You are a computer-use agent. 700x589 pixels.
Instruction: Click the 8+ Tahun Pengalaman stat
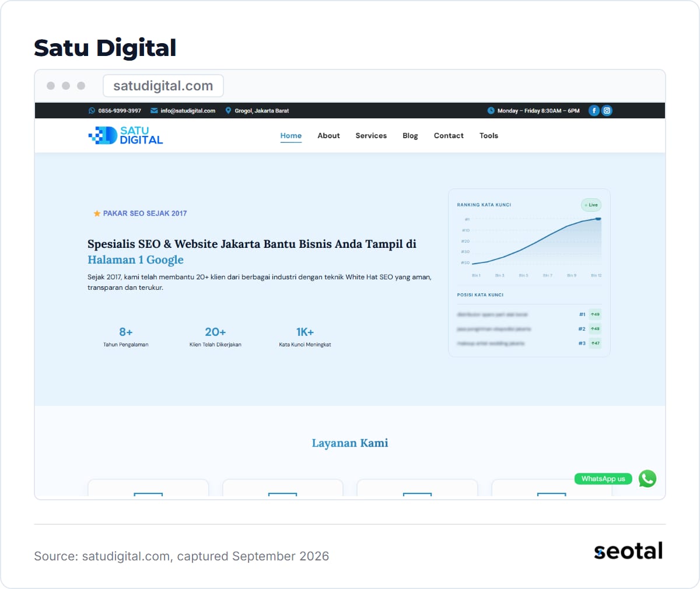tap(126, 337)
